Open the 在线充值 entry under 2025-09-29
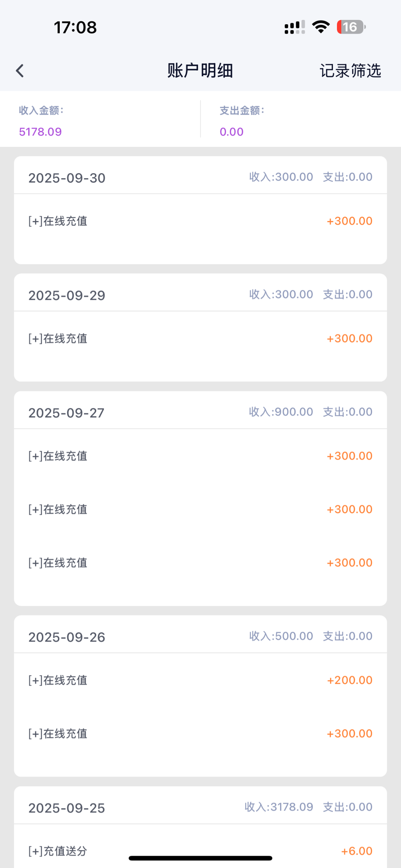401x868 pixels. [x=58, y=339]
